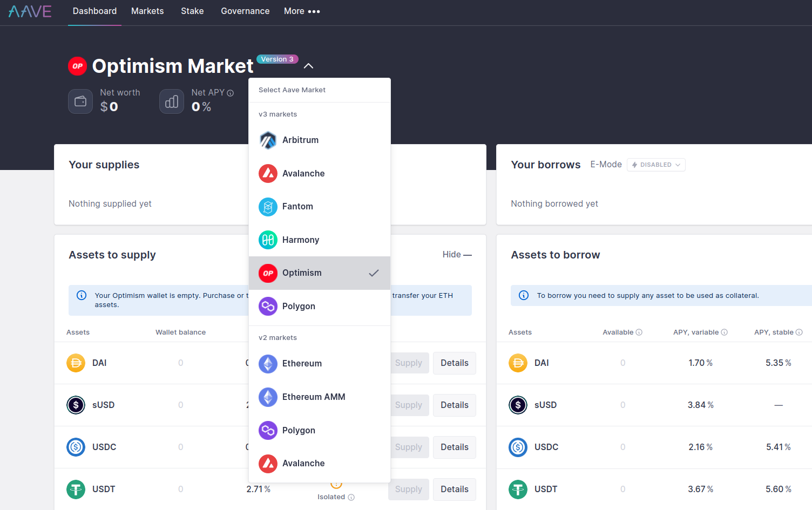
Task: Click Supply for sUSD
Action: tap(409, 405)
